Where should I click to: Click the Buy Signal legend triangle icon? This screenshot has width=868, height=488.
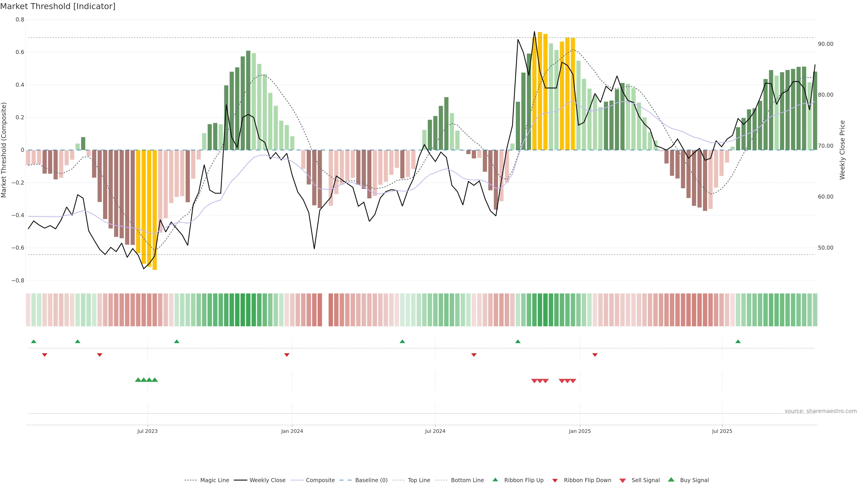click(671, 480)
